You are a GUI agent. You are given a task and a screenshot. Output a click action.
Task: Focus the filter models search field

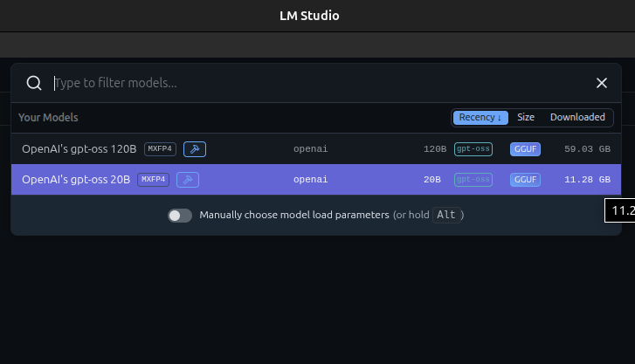tap(314, 83)
